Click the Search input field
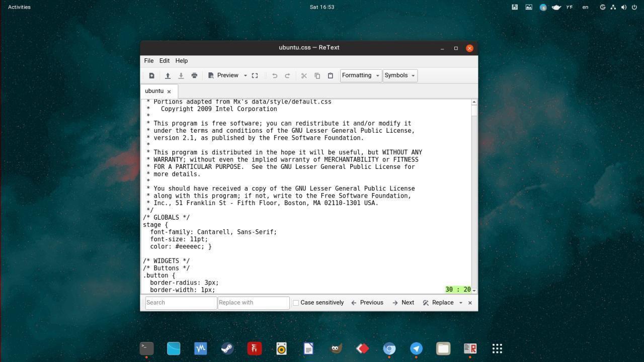Screen dimensions: 644x362 181,303
